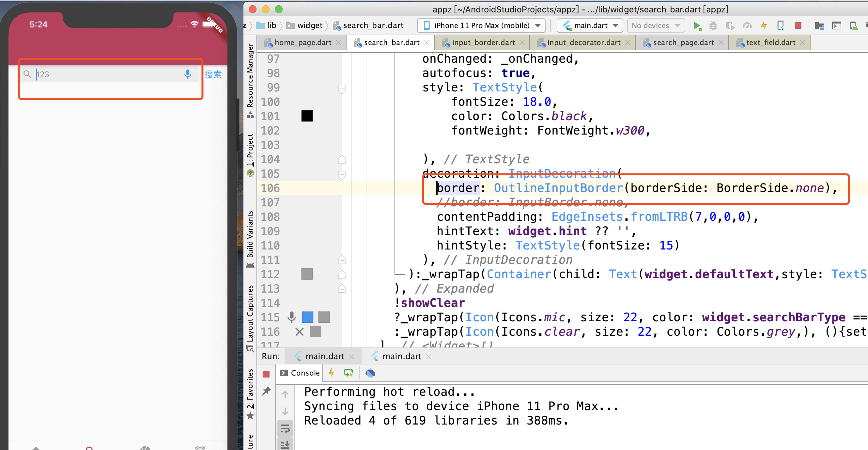Click the black color swatch on line 101
Viewport: 868px width, 450px height.
click(x=307, y=116)
